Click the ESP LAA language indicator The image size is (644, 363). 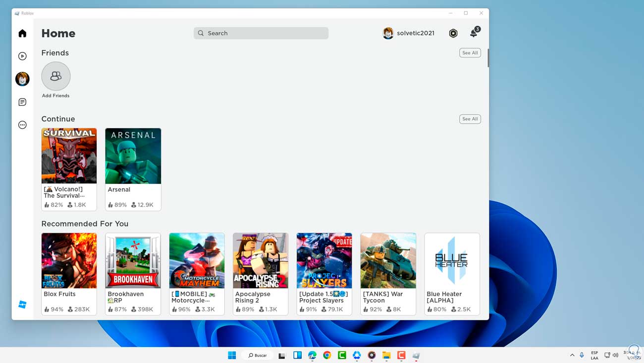tap(594, 355)
